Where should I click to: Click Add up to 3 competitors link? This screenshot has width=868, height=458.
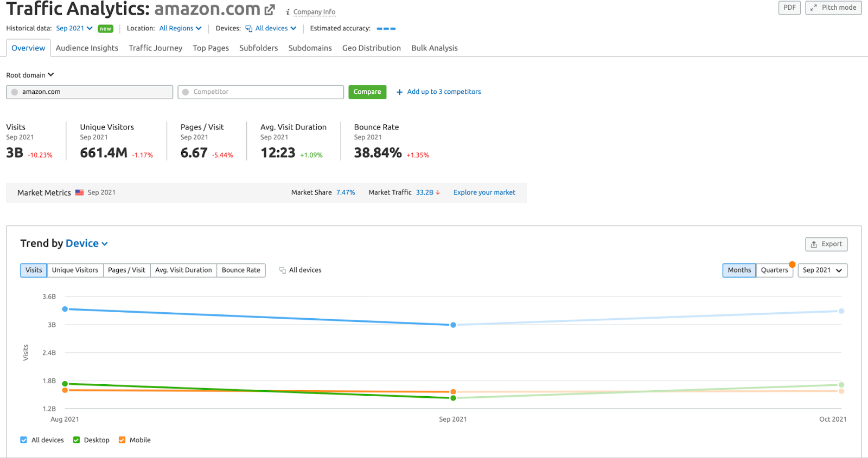(x=444, y=92)
